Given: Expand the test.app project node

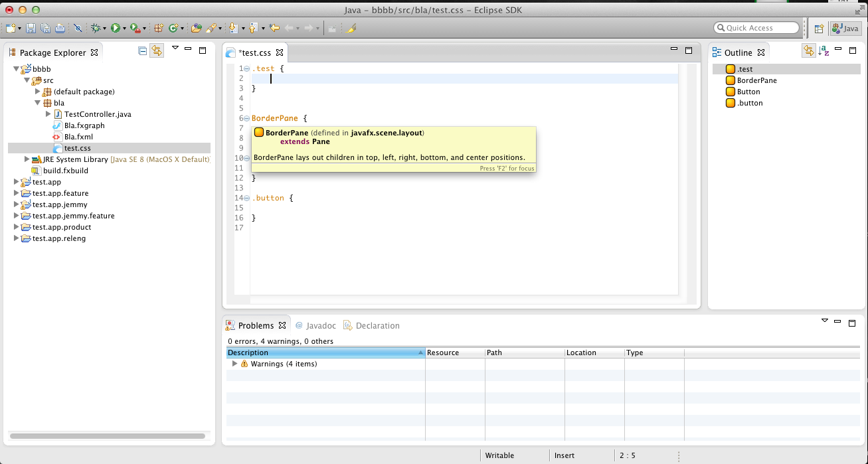Looking at the screenshot, I should 16,182.
